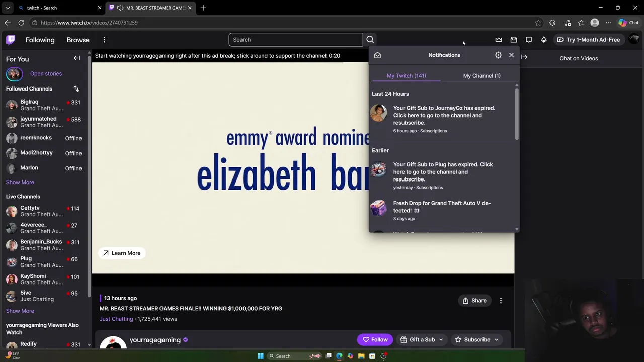Click the Try 1-Month Ad-Free button

pos(588,40)
